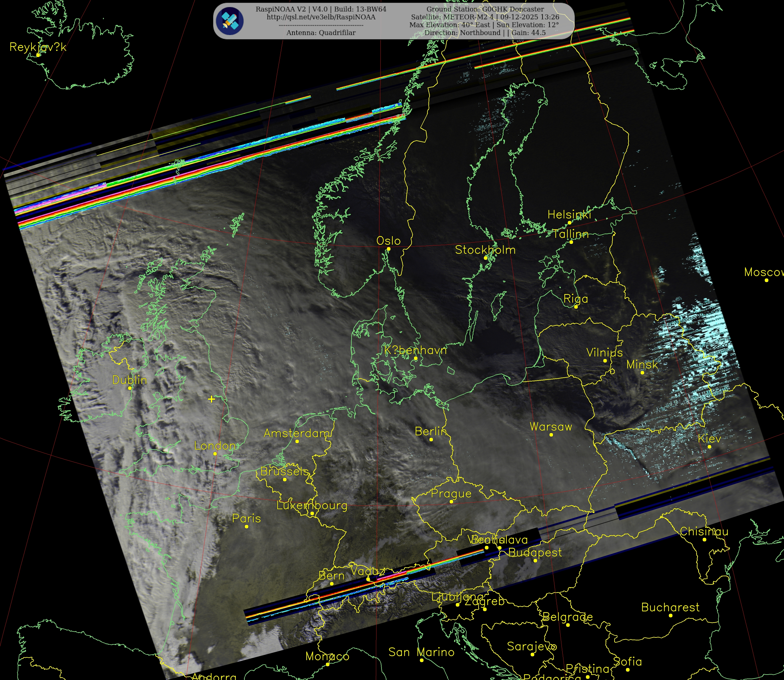Viewport: 784px width, 680px height.
Task: Click the Dublin city dot marker
Action: pos(130,388)
